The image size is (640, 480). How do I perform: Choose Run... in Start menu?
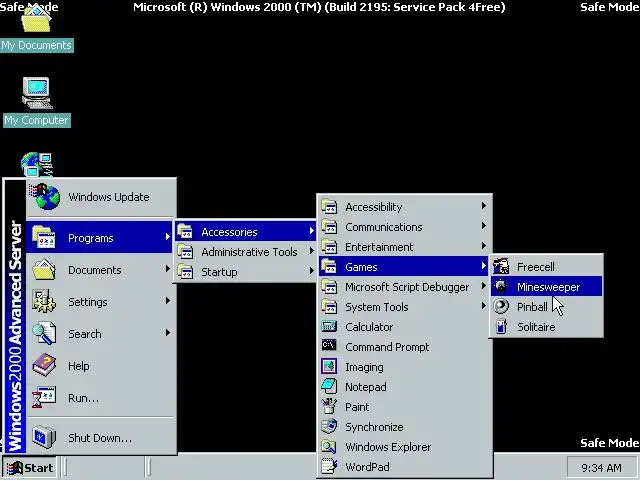101,397
